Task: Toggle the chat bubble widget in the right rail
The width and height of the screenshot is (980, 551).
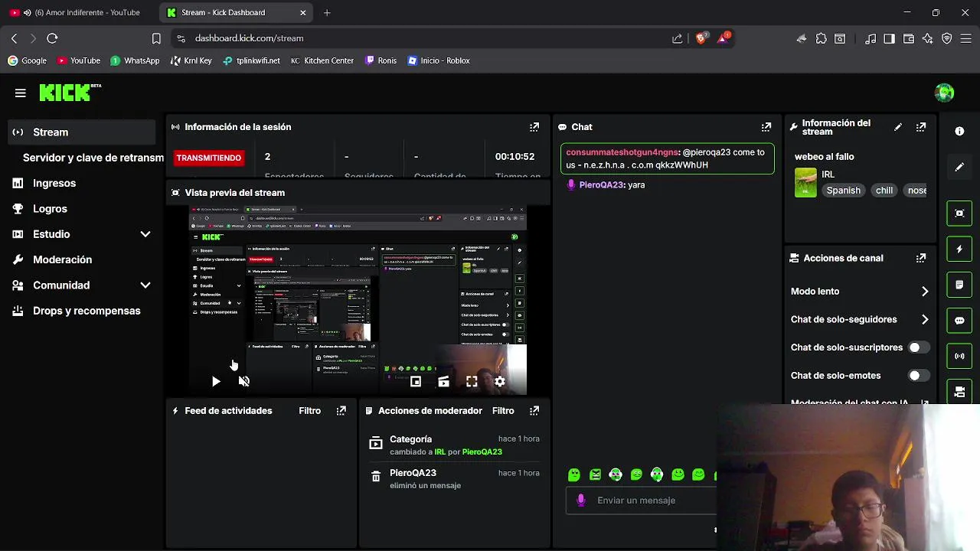Action: point(959,321)
